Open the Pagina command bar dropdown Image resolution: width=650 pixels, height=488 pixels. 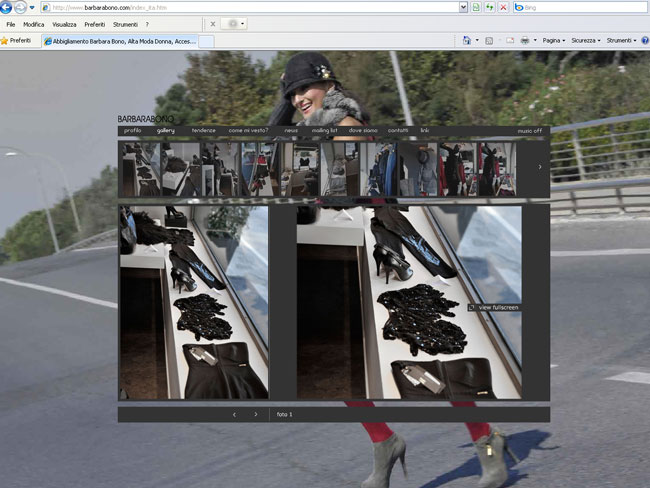pyautogui.click(x=554, y=40)
